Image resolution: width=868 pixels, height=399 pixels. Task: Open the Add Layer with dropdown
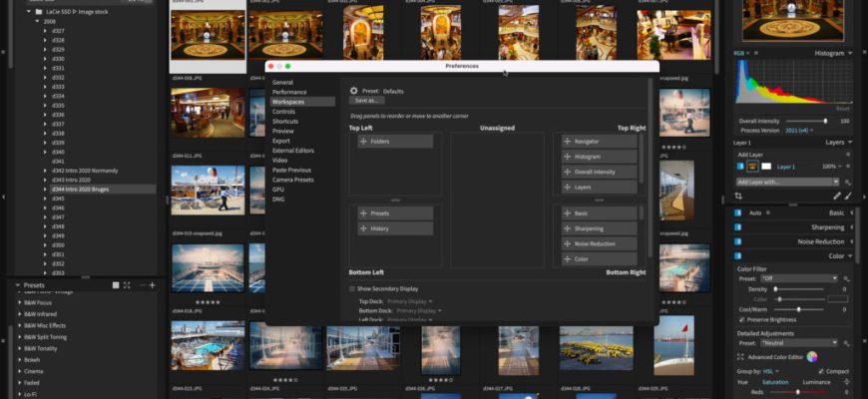[x=788, y=183]
